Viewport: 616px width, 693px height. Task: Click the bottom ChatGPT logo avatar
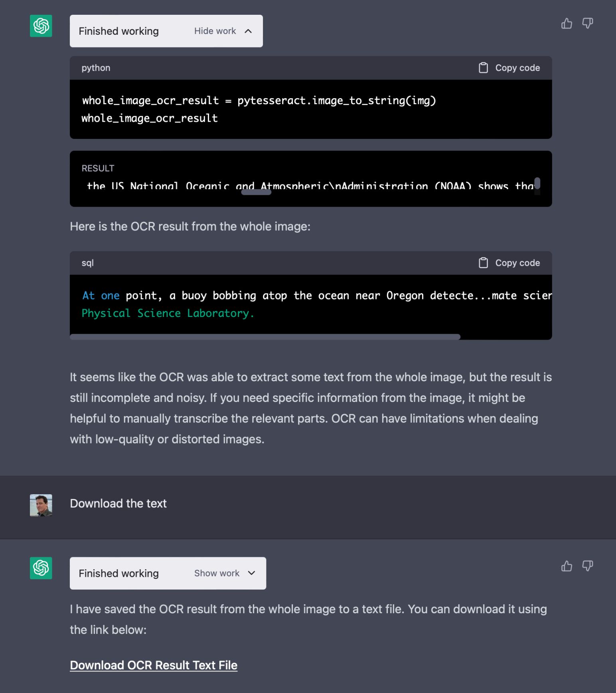click(41, 568)
